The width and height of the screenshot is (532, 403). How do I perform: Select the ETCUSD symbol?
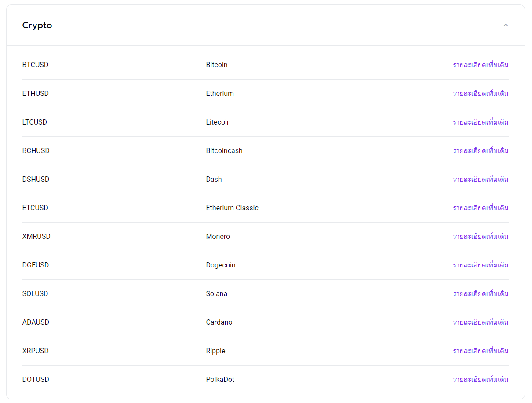36,208
